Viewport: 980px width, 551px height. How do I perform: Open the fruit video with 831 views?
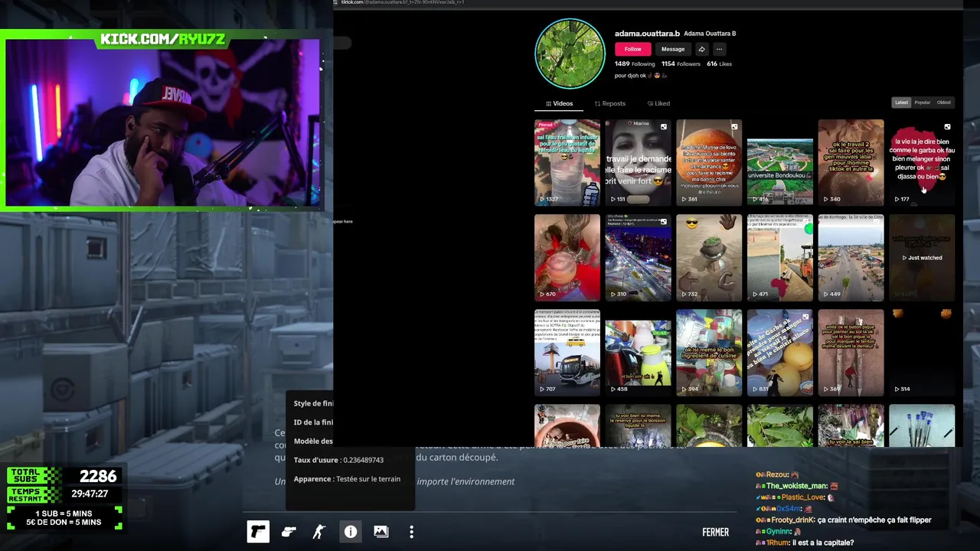(780, 352)
